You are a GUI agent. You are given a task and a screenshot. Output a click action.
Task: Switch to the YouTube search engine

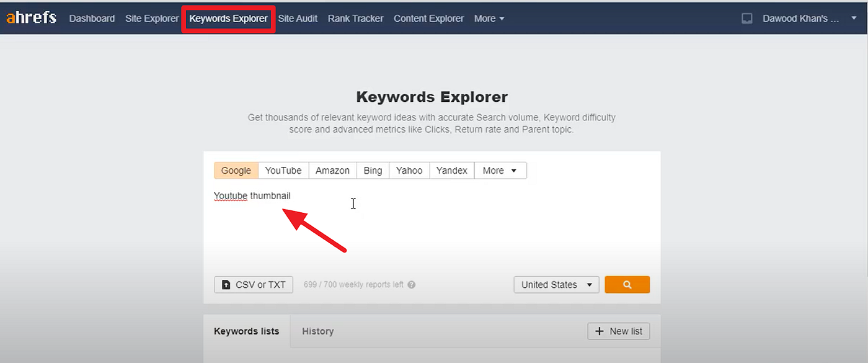click(283, 171)
